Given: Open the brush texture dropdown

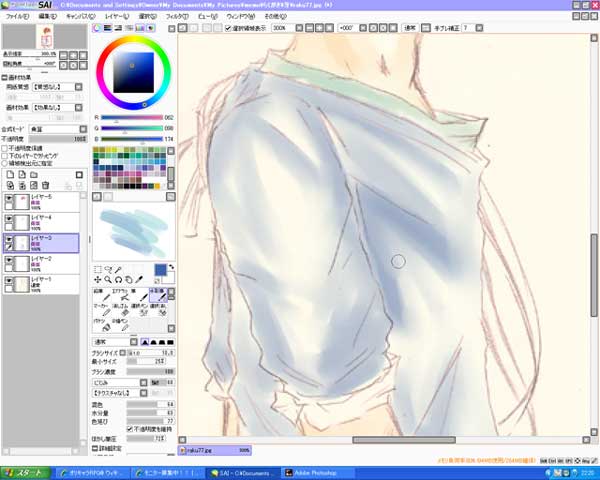Looking at the screenshot, I should point(120,393).
